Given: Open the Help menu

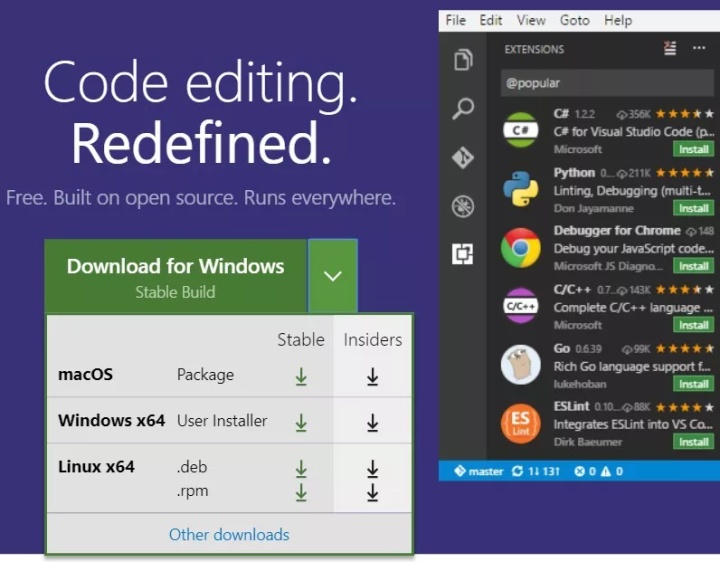Looking at the screenshot, I should [618, 20].
